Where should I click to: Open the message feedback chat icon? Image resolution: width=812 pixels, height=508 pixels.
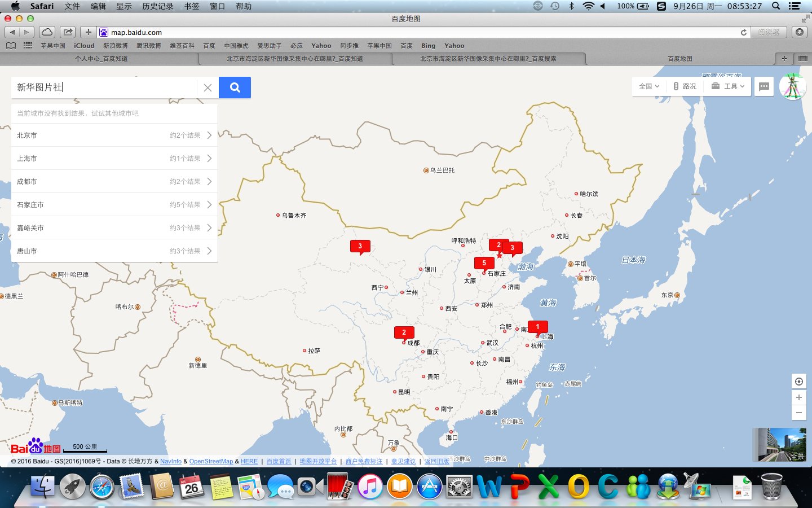pos(764,86)
